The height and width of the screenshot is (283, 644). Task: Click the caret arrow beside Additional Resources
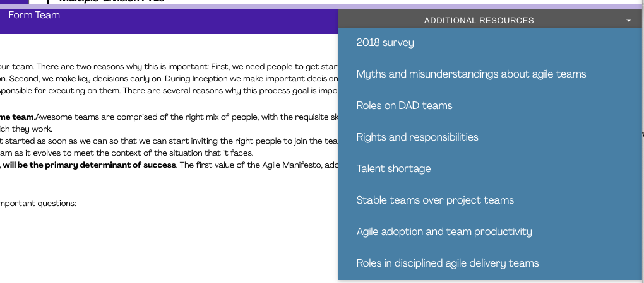pyautogui.click(x=629, y=21)
